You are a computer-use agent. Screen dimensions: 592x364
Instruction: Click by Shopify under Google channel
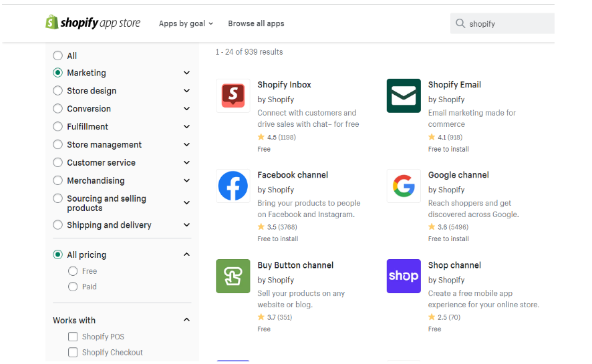click(446, 190)
